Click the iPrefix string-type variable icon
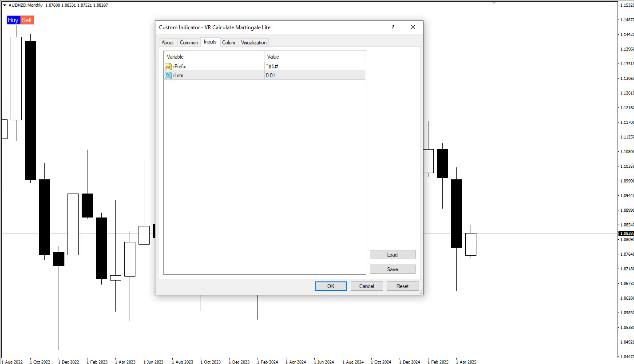634x364 pixels. 168,67
